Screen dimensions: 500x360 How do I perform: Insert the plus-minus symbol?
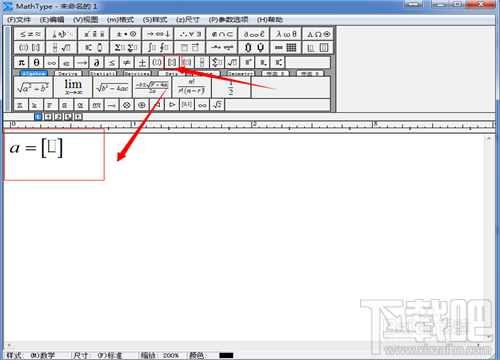(142, 62)
